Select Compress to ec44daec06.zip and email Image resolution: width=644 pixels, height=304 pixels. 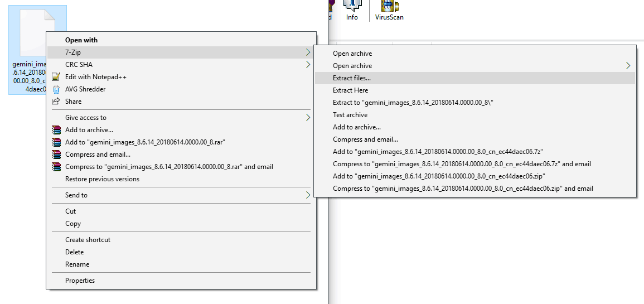point(475,189)
